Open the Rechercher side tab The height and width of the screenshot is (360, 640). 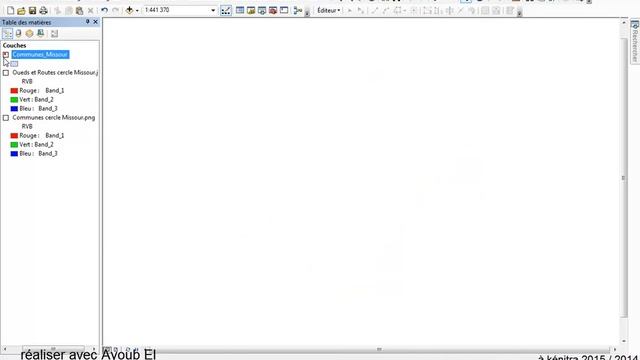[x=635, y=42]
